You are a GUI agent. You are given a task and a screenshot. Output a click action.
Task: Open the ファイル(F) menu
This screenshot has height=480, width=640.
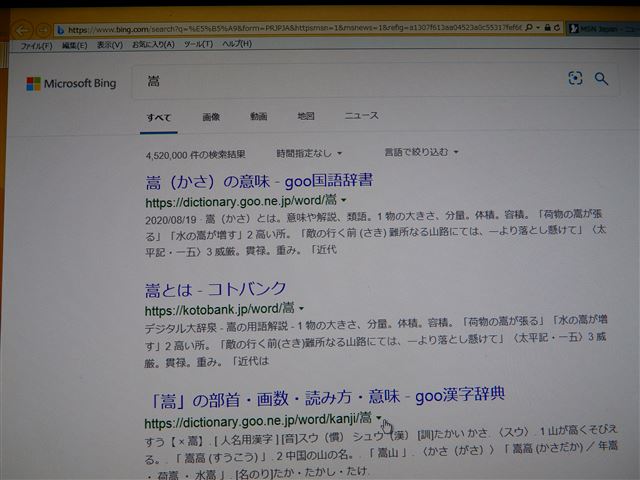pyautogui.click(x=36, y=46)
